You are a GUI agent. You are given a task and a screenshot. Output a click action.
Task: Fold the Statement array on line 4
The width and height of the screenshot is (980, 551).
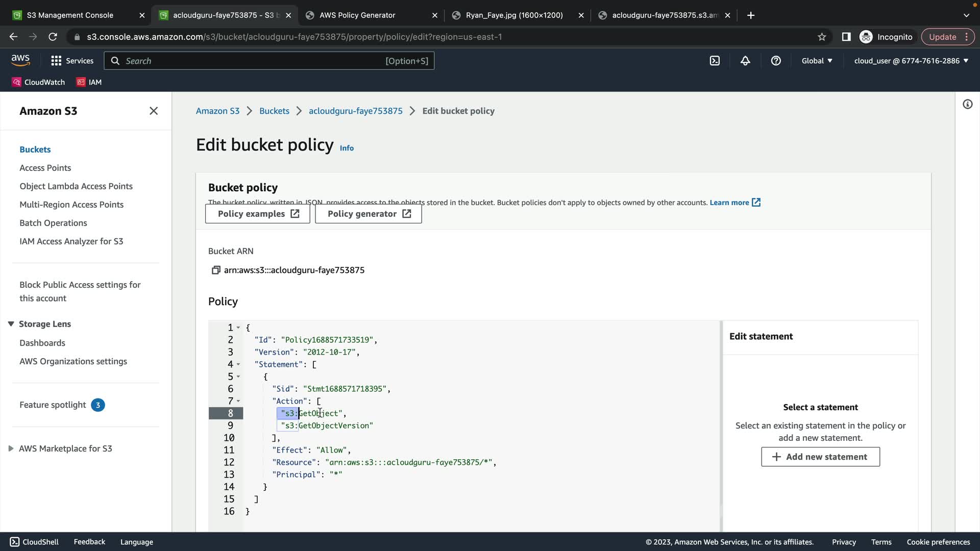pyautogui.click(x=238, y=364)
